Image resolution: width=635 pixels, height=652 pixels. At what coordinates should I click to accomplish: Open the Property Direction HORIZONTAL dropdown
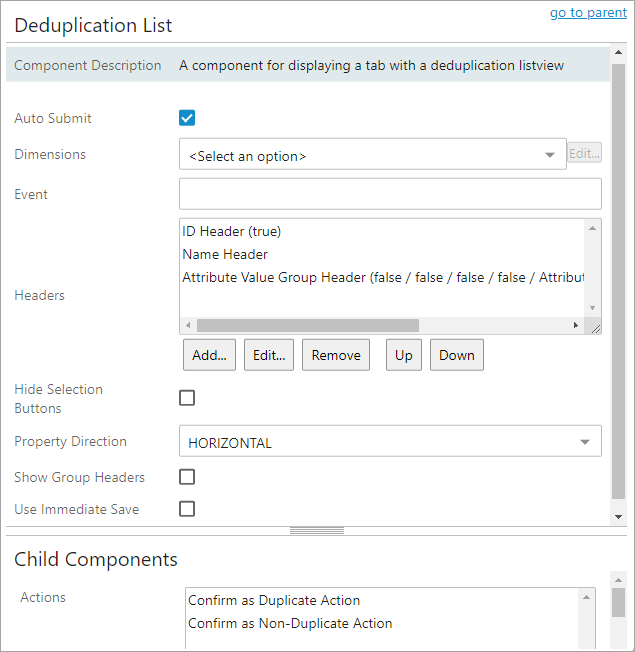[390, 442]
